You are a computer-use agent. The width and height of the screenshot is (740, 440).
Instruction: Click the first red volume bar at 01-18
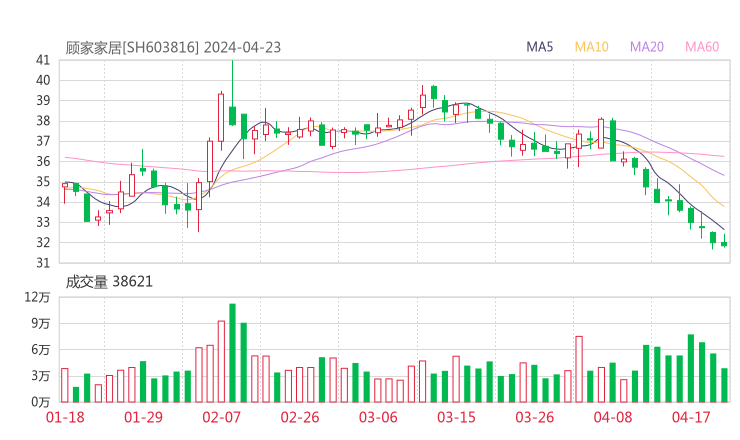[x=65, y=385]
